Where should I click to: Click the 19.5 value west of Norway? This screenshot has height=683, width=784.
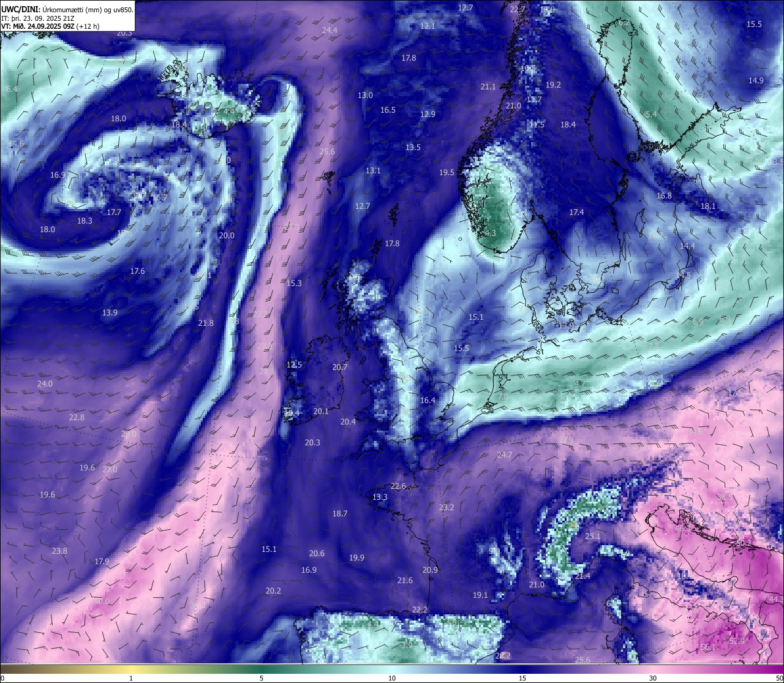pos(447,172)
